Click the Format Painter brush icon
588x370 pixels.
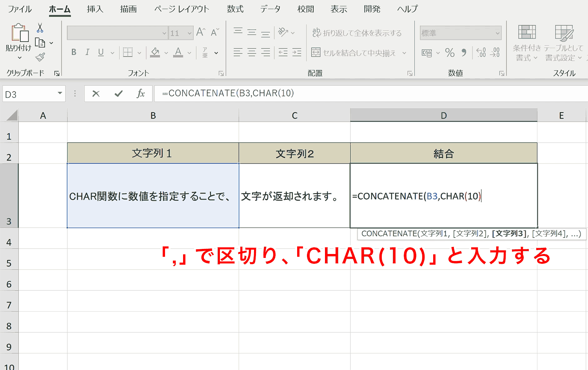pyautogui.click(x=40, y=57)
